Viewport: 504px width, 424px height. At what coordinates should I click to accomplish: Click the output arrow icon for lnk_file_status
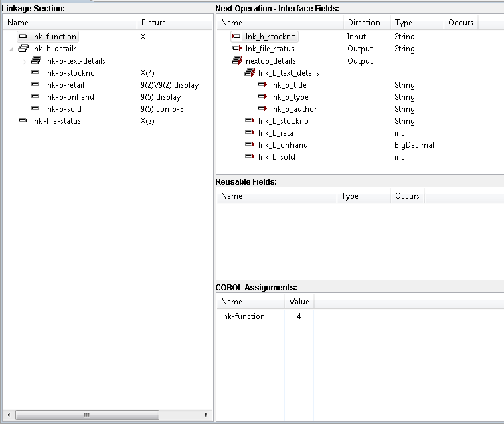236,49
